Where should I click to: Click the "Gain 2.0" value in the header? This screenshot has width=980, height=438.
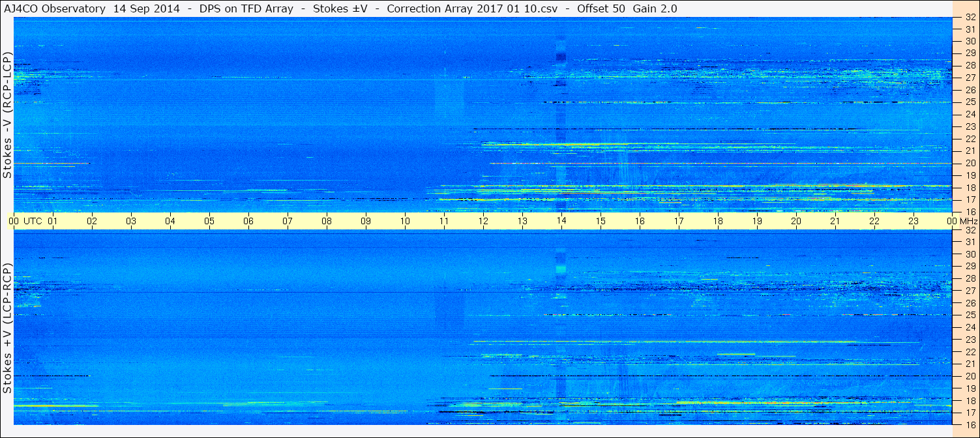655,9
